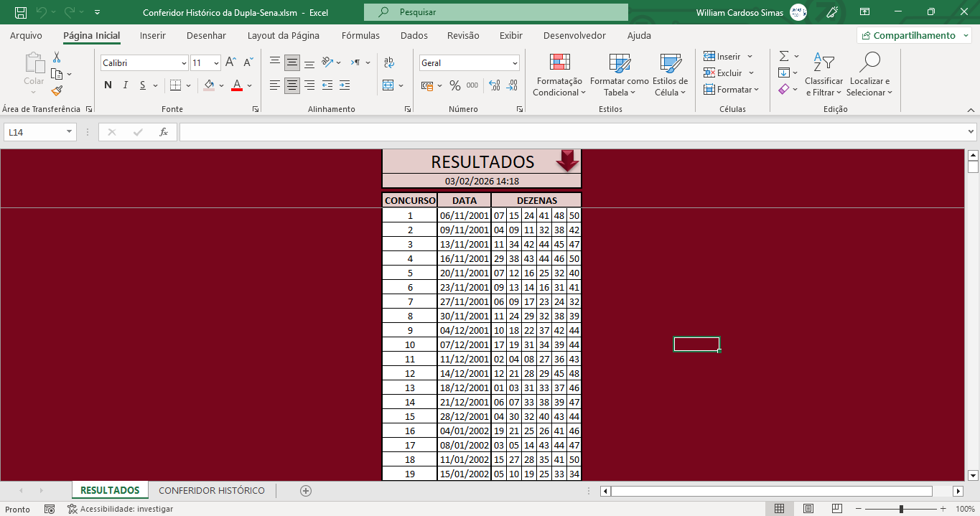This screenshot has height=516, width=980.
Task: Switch to the Inserir ribbon tab
Action: pyautogui.click(x=152, y=35)
